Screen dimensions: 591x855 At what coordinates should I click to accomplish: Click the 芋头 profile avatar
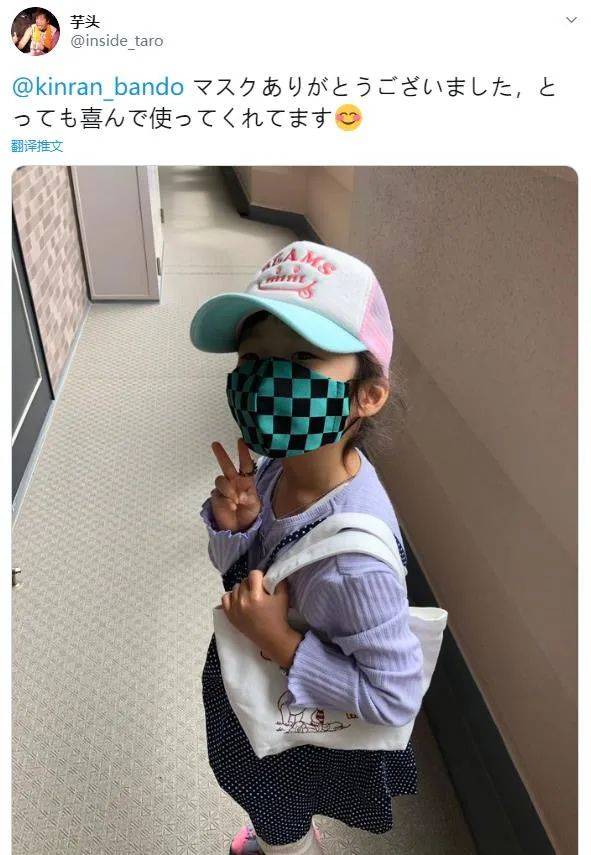[x=35, y=31]
